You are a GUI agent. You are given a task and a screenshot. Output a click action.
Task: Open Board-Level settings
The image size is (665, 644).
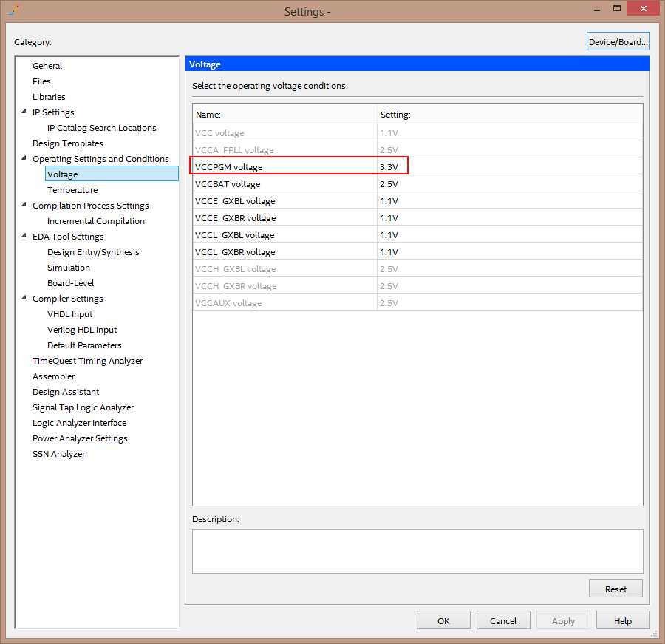70,283
